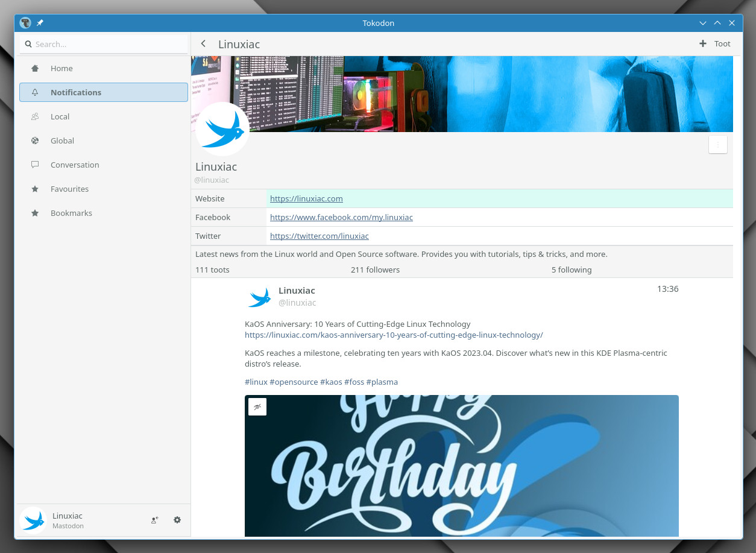Viewport: 756px width, 553px height.
Task: Click the profile bio description text
Action: [402, 254]
